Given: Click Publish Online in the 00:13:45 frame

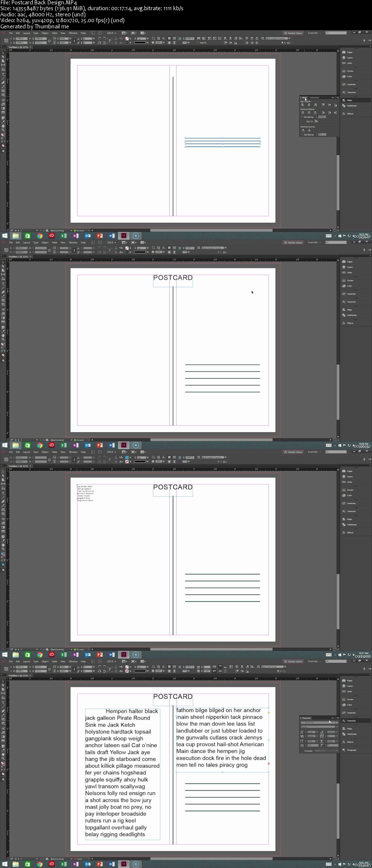Looking at the screenshot, I should pos(293,661).
